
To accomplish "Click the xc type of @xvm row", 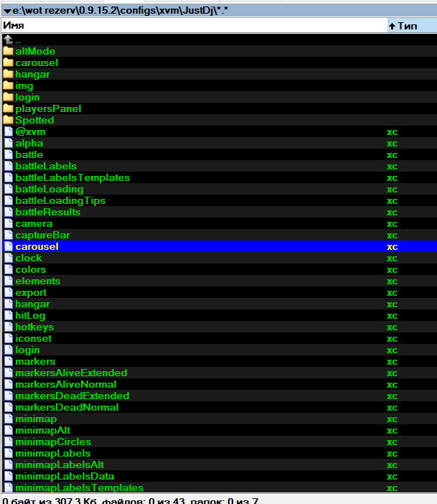I will click(392, 132).
